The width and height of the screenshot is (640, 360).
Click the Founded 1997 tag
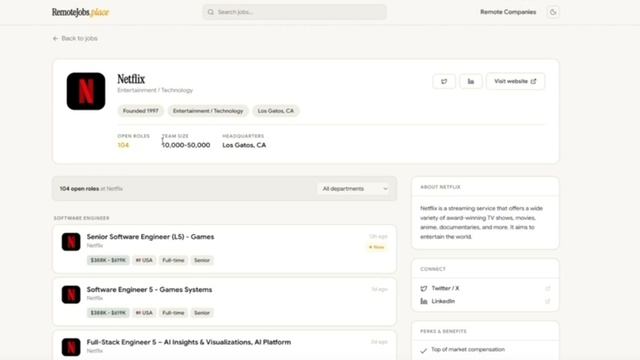(140, 111)
